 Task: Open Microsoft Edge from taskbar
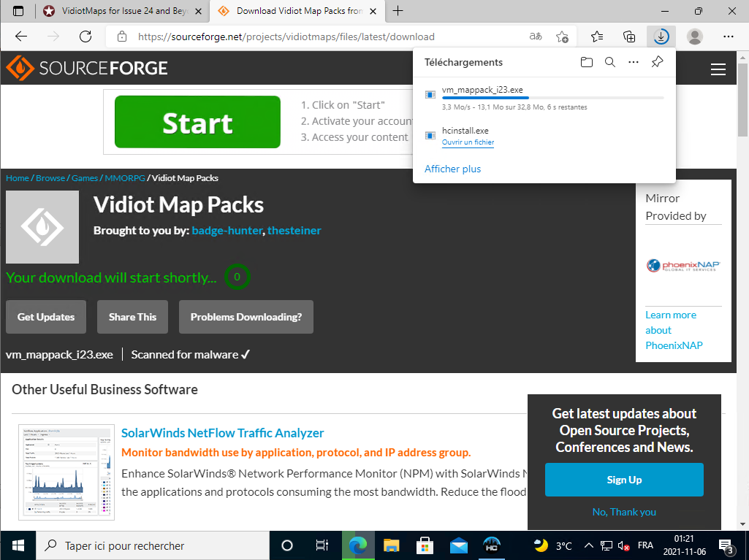357,545
